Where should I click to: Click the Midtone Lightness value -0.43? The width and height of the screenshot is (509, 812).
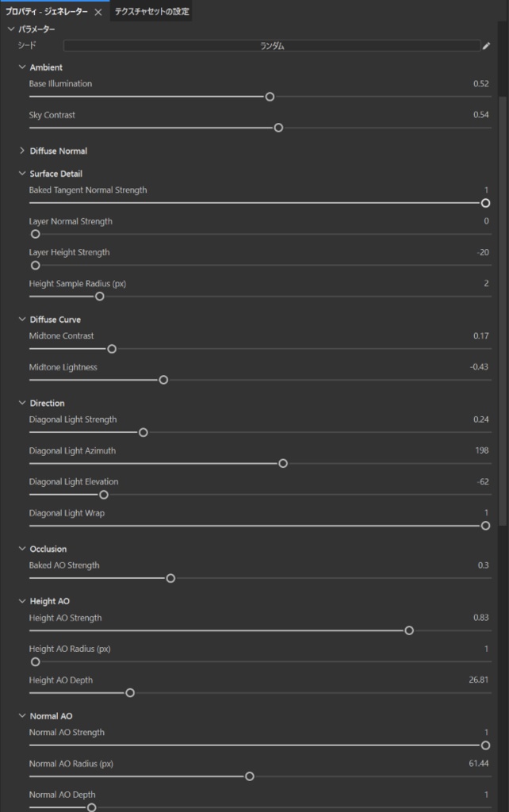click(x=479, y=366)
